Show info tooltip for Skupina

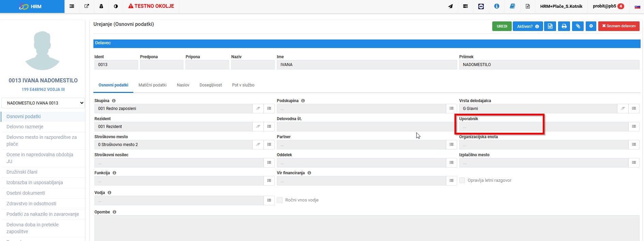114,101
